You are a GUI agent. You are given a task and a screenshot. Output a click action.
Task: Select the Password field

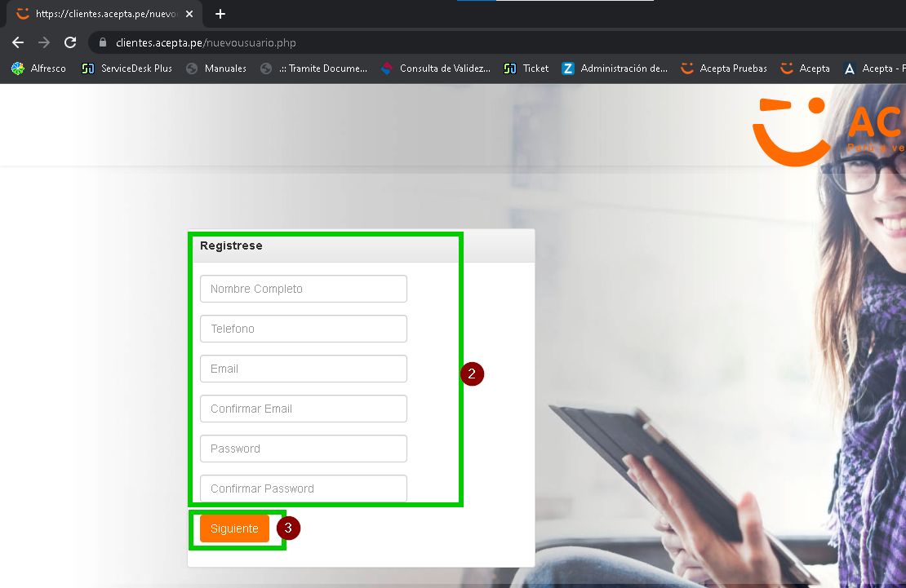(x=304, y=449)
